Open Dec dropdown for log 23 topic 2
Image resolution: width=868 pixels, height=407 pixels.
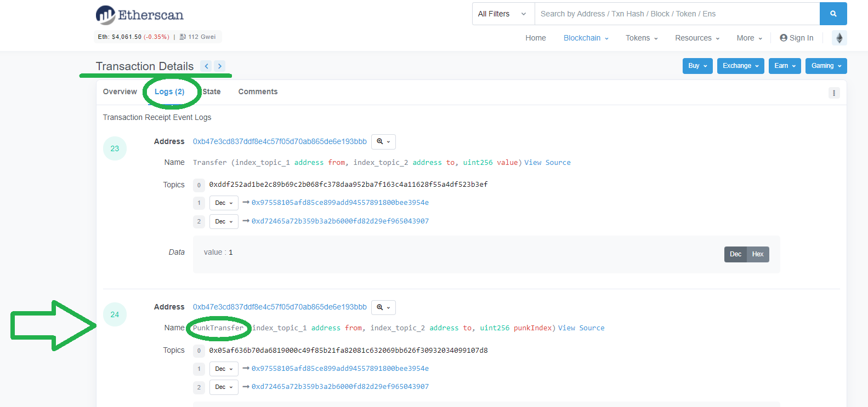pos(224,221)
